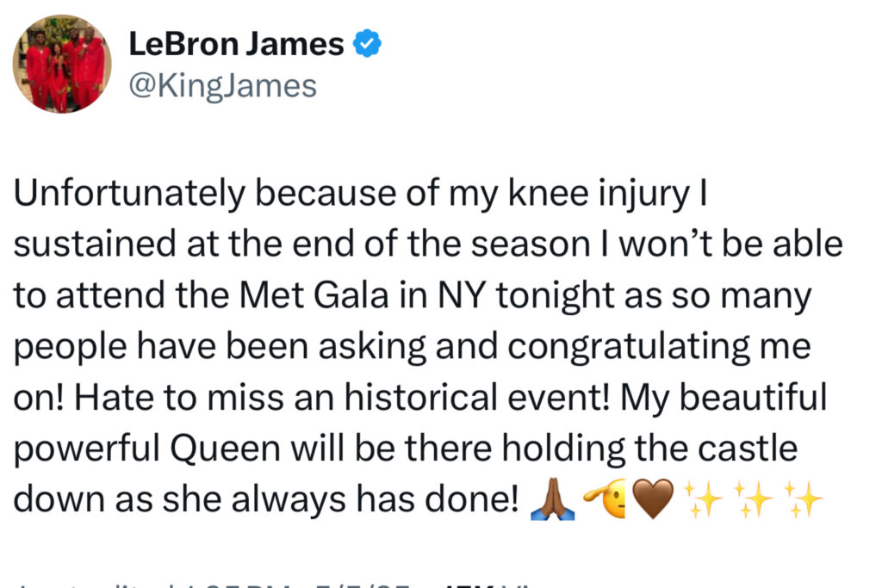Open the LeBron James display name
Screen dimensions: 882x588
236,44
